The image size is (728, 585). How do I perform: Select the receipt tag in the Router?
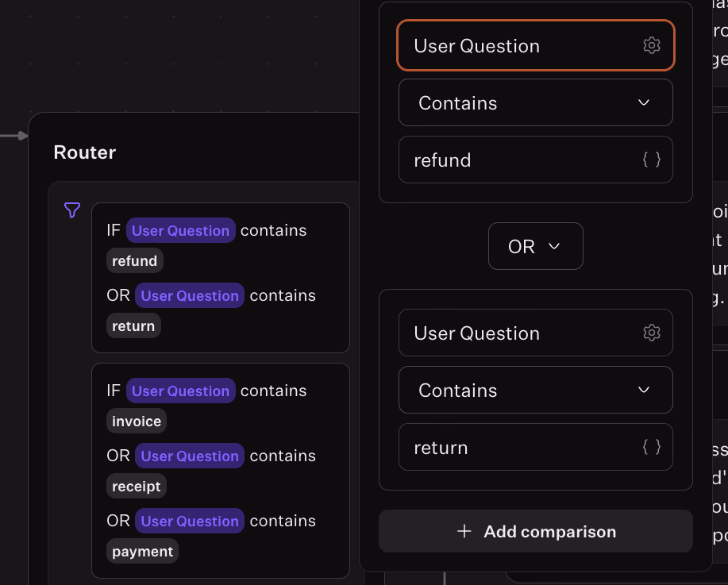click(137, 487)
